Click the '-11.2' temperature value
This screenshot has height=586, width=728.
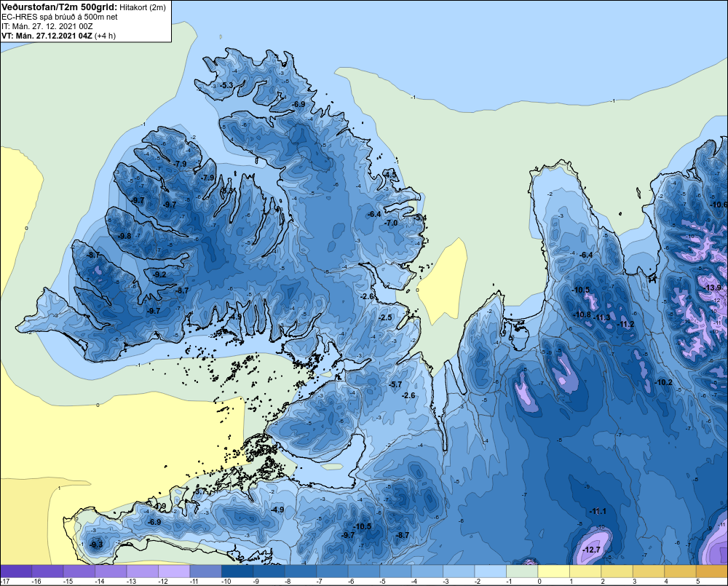coord(625,324)
